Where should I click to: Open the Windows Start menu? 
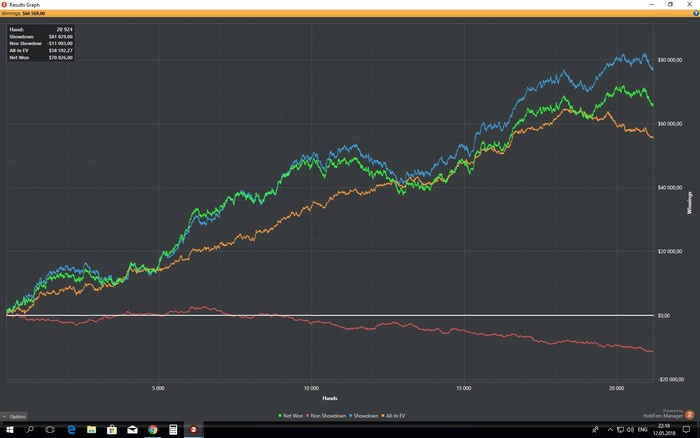pyautogui.click(x=9, y=430)
